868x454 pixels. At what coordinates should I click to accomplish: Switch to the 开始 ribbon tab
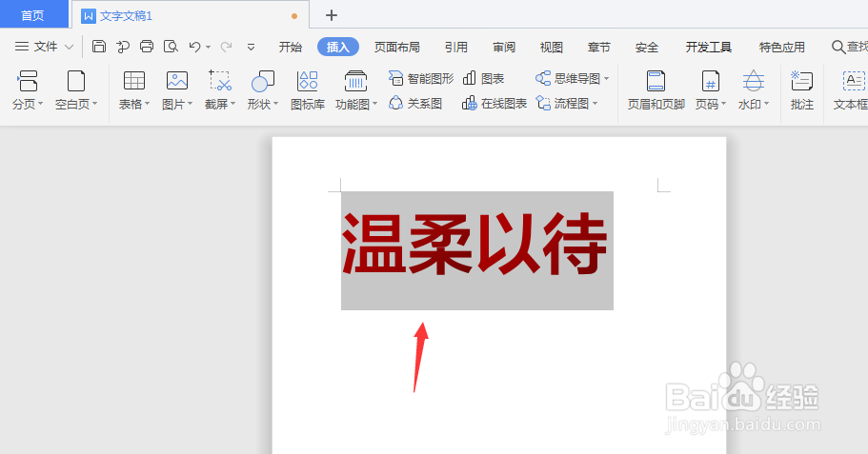point(290,48)
